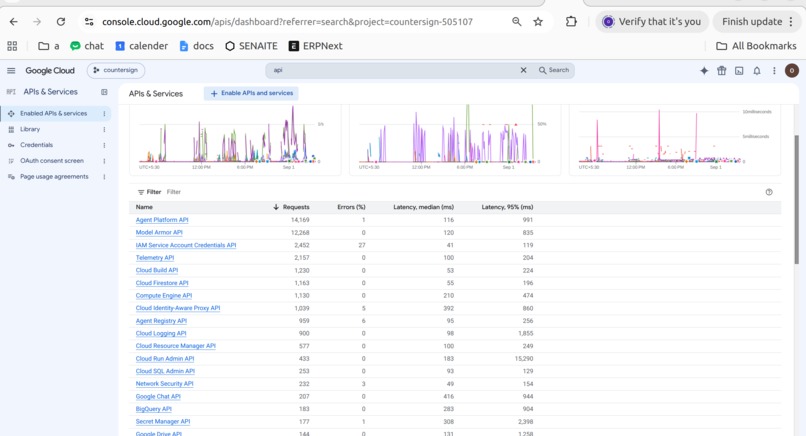
Task: Open the BigQuery API link
Action: coord(153,409)
